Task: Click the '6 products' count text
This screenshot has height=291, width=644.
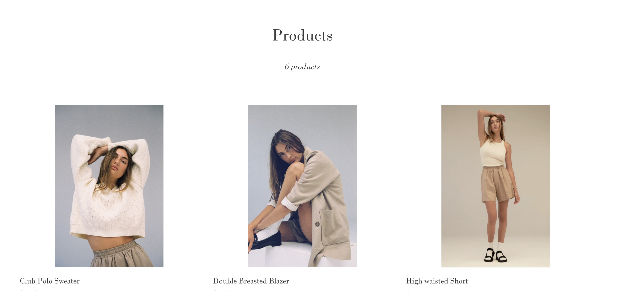Action: pos(302,67)
